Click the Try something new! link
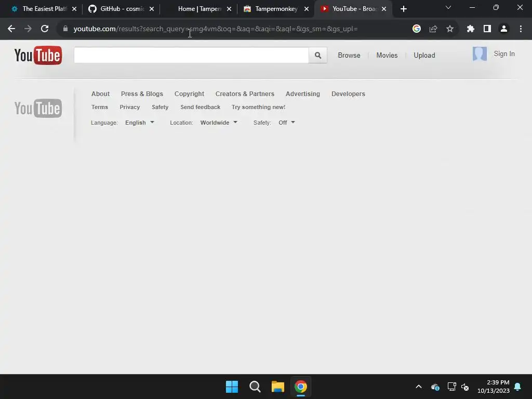This screenshot has width=532, height=399. pos(258,107)
